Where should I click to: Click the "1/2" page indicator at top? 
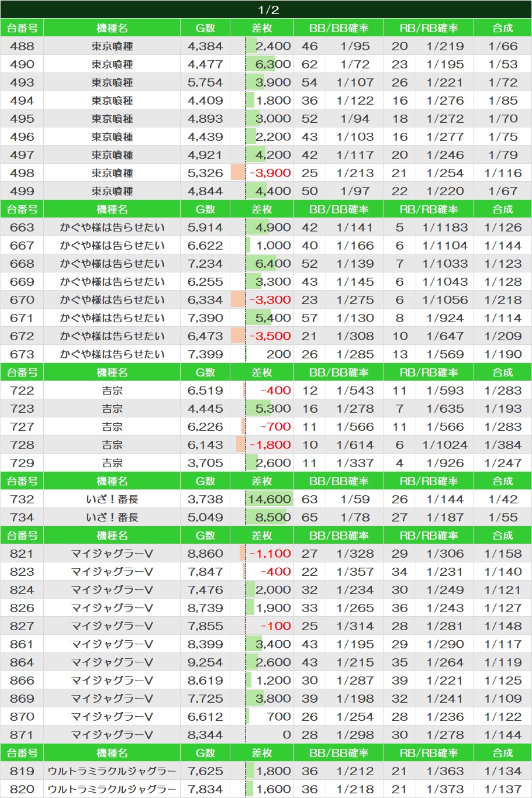268,10
